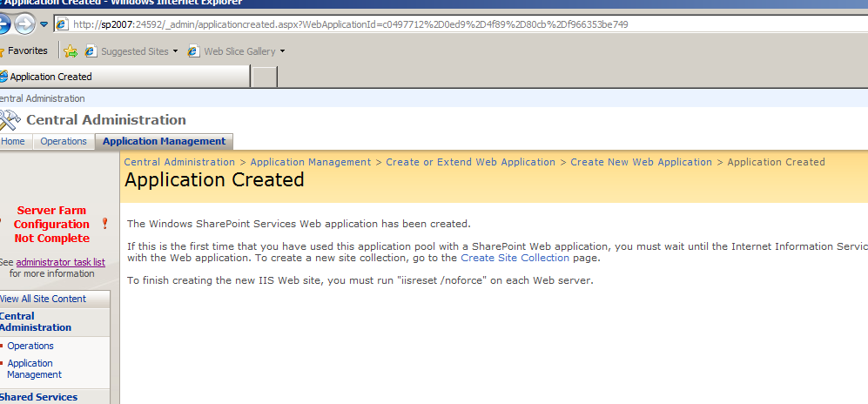
Task: Click the Suggested Sites IE icon
Action: 91,51
